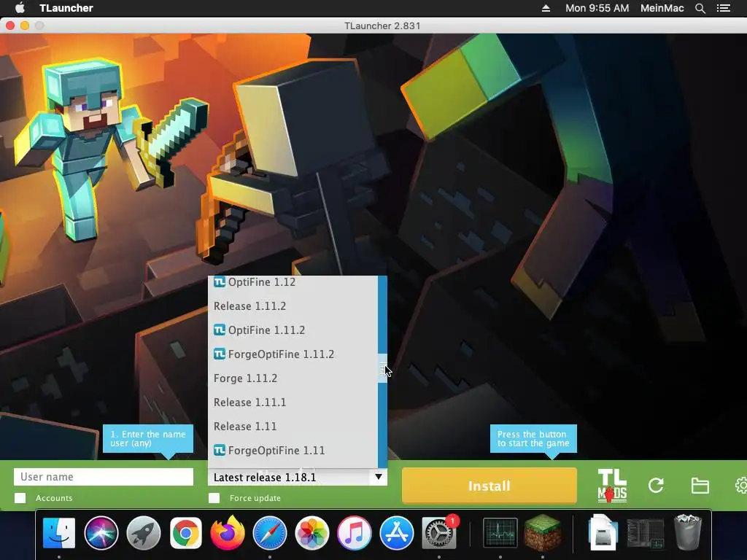The image size is (747, 560).
Task: Click the Minecraft grass block Dock icon
Action: click(543, 532)
